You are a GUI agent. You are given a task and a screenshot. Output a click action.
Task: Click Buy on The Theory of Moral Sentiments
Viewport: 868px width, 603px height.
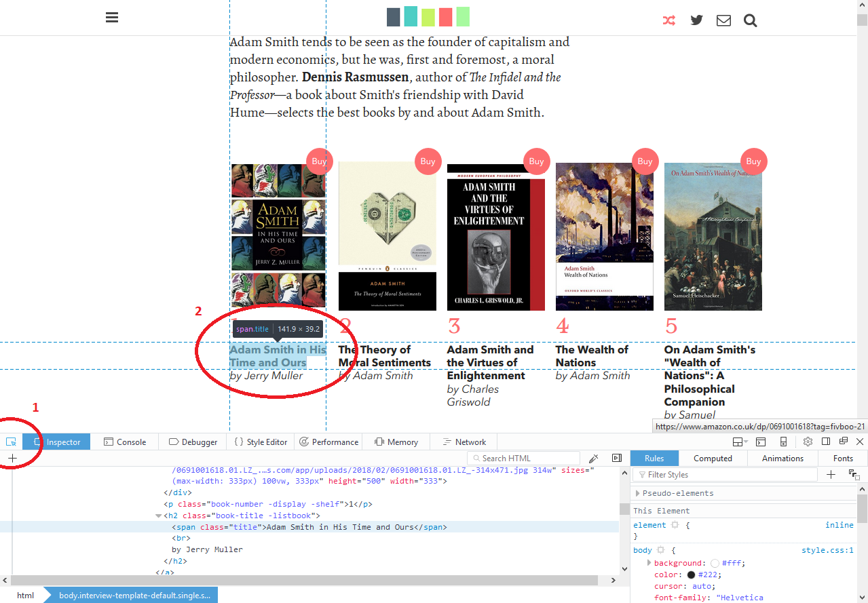[x=428, y=161]
